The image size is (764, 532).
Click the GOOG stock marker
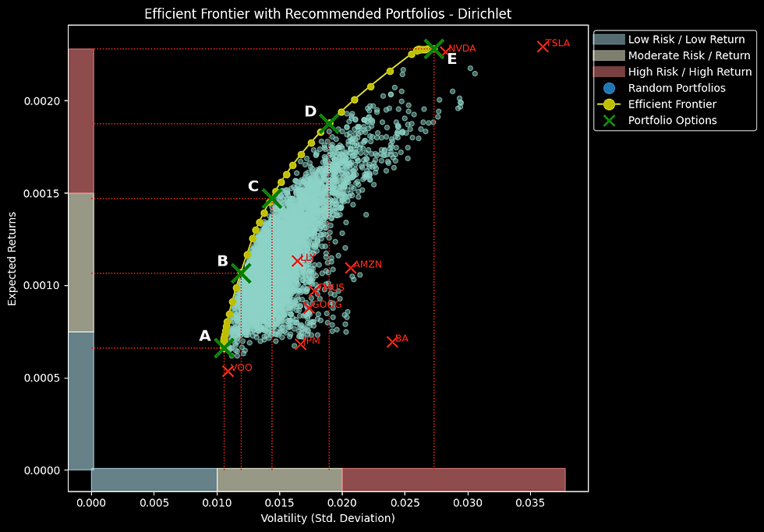tap(309, 307)
